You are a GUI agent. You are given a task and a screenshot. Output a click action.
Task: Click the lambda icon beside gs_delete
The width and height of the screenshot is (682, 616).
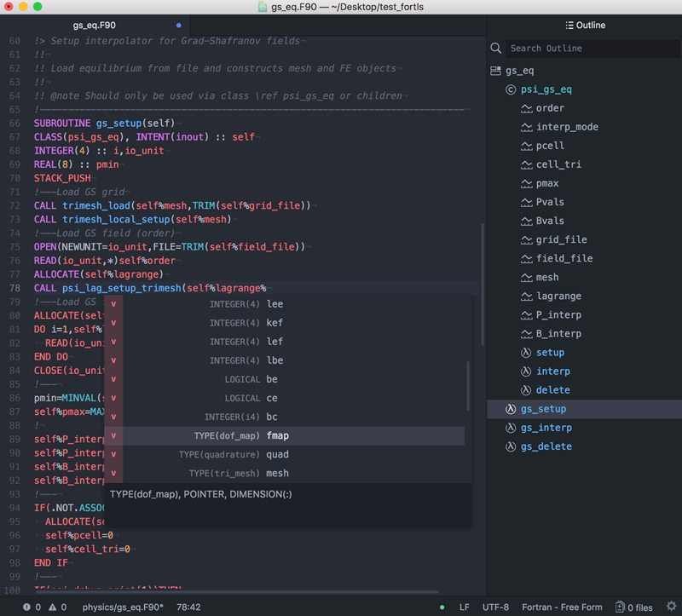pos(511,446)
